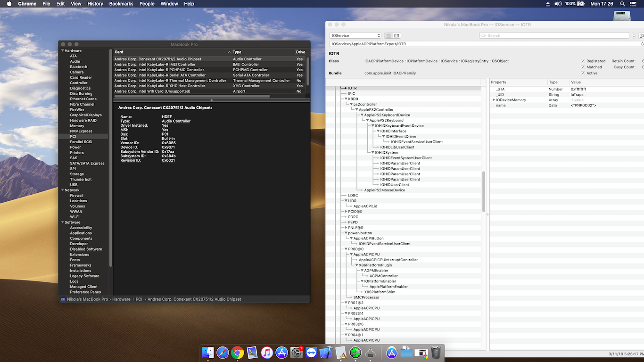Toggle the Active checkbox

pyautogui.click(x=583, y=73)
